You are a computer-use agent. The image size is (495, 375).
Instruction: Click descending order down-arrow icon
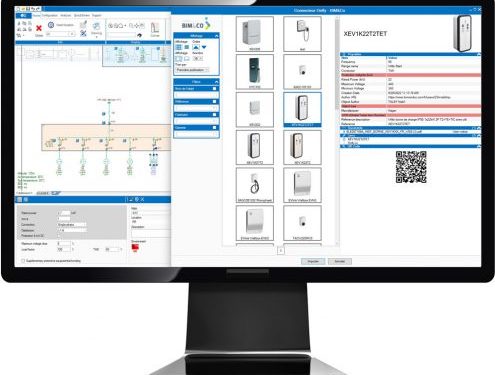tap(204, 47)
